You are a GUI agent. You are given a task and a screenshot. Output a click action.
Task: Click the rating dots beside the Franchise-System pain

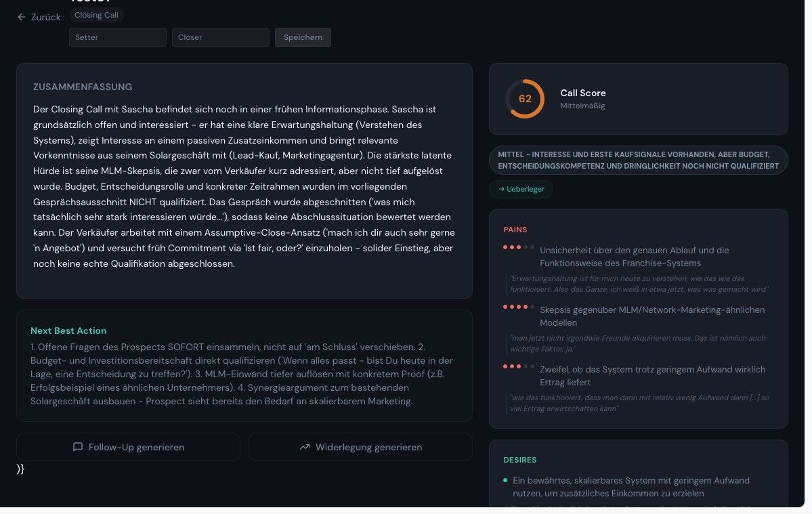tap(519, 247)
